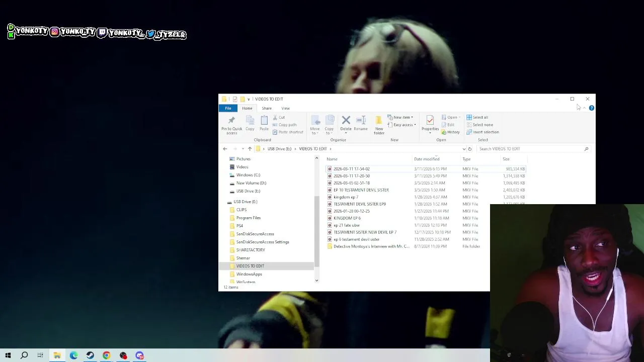The width and height of the screenshot is (644, 362).
Task: Click Select none in ribbon
Action: tap(479, 125)
